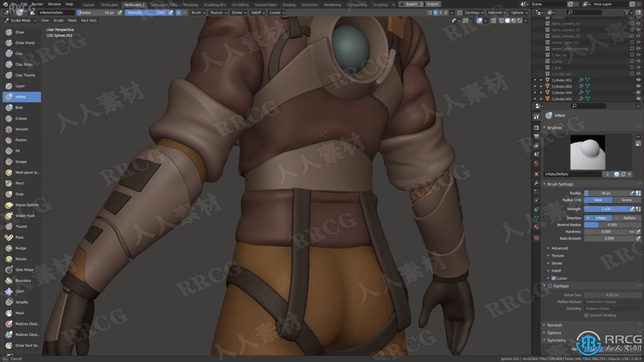Screen dimensions: 644x362
Task: Select the Smooth sculpt brush
Action: tap(22, 129)
